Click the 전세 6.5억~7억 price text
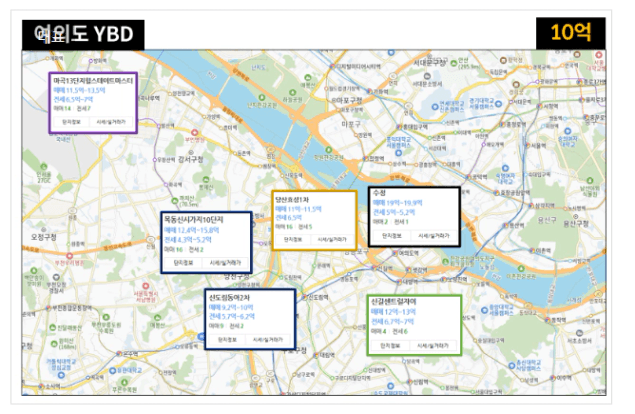 click(73, 100)
